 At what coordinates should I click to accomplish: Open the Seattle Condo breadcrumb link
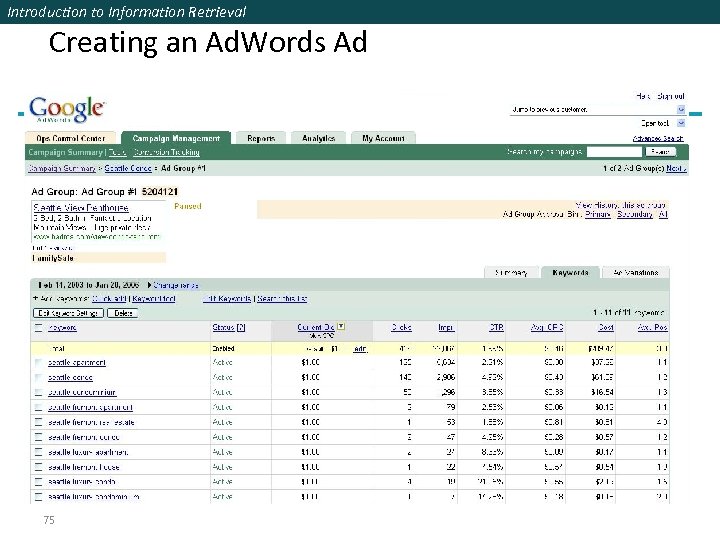128,168
